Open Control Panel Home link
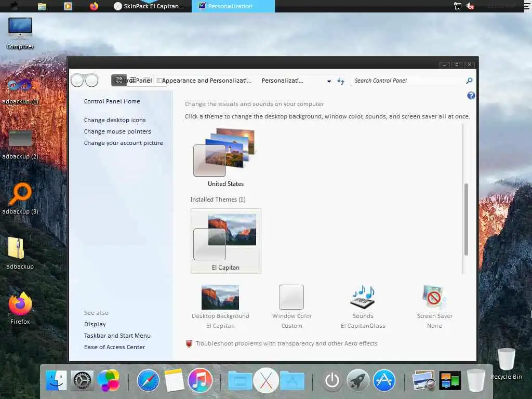This screenshot has width=532, height=399. click(x=112, y=101)
